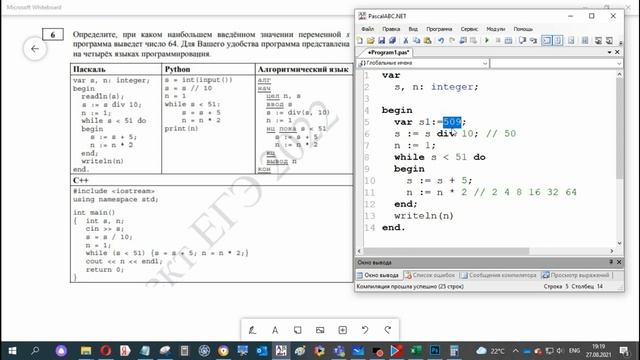Open Excel from the taskbar
This screenshot has width=640, height=360.
(x=416, y=351)
